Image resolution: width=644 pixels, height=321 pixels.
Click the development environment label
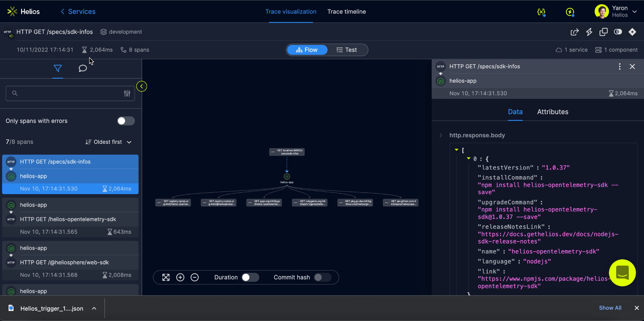coord(125,32)
